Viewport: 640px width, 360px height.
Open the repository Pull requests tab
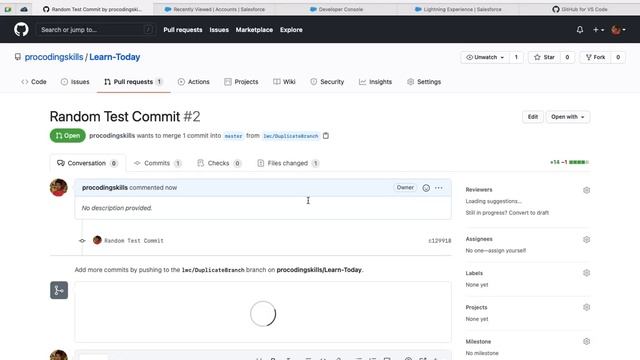[133, 82]
